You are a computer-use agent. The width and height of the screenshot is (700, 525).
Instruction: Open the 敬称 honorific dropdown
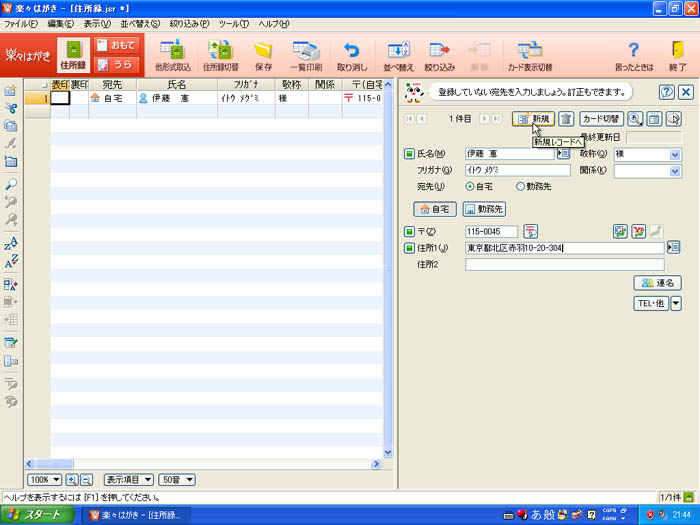[x=675, y=155]
